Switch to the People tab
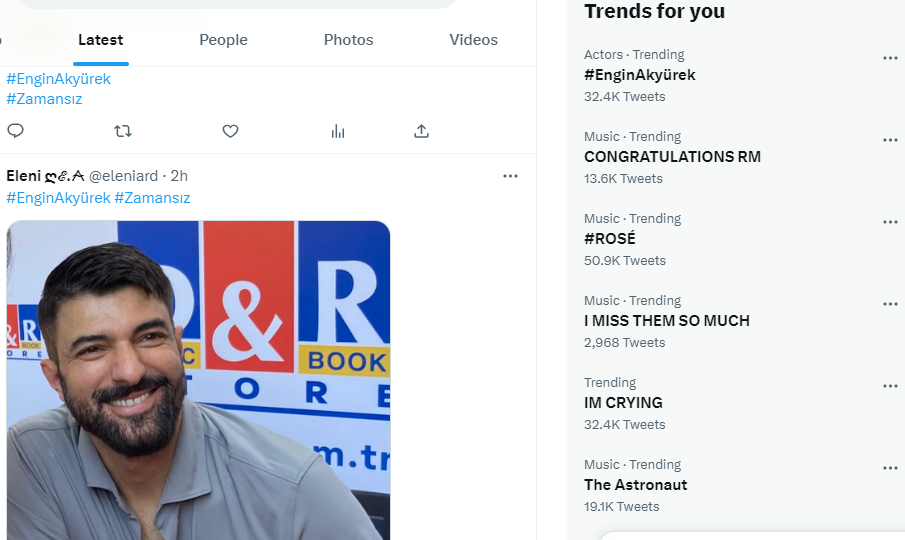 (223, 40)
